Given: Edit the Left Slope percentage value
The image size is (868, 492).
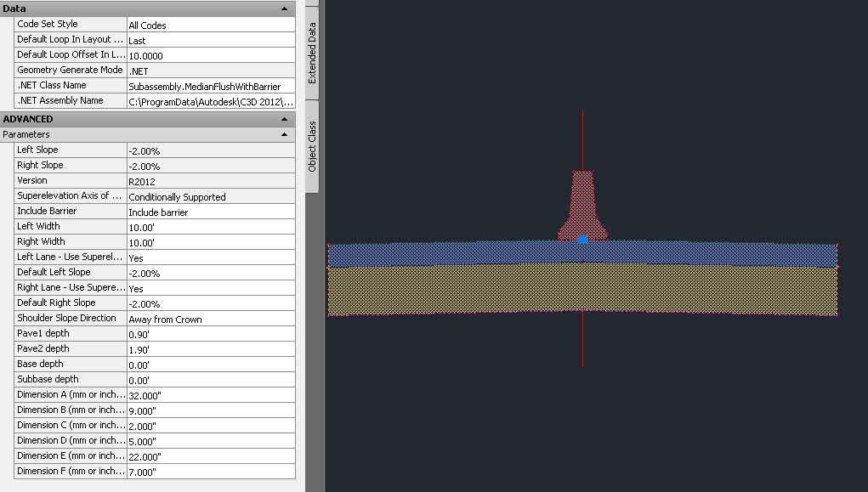Looking at the screenshot, I should click(x=210, y=150).
